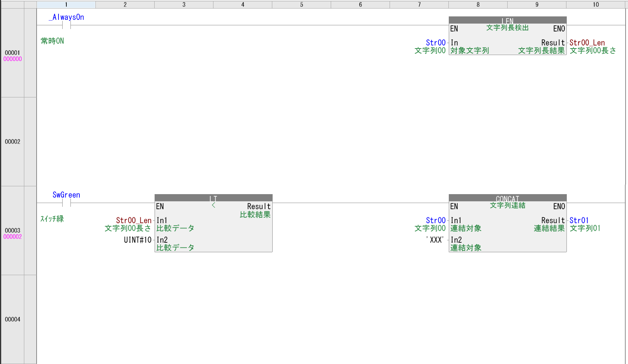The image size is (628, 364).
Task: Click the Str00_Len input on LT In1
Action: point(133,220)
